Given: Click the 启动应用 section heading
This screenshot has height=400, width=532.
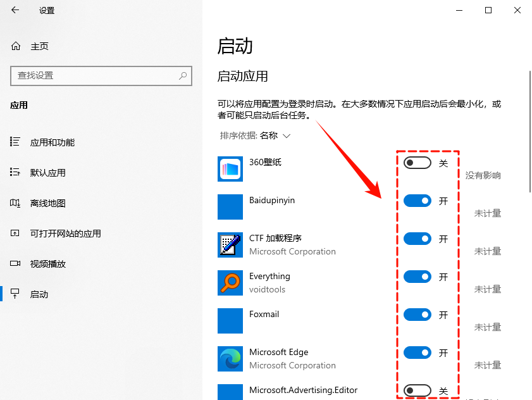Looking at the screenshot, I should (x=242, y=76).
